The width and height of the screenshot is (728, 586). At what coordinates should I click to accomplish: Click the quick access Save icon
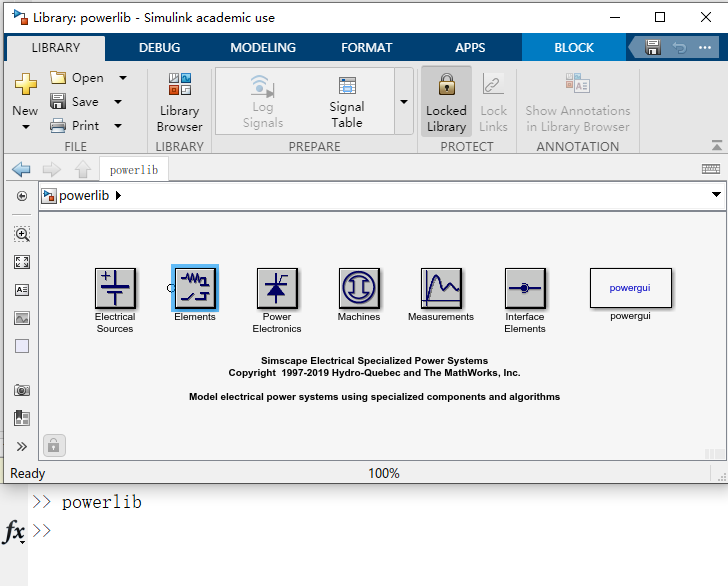tap(652, 47)
